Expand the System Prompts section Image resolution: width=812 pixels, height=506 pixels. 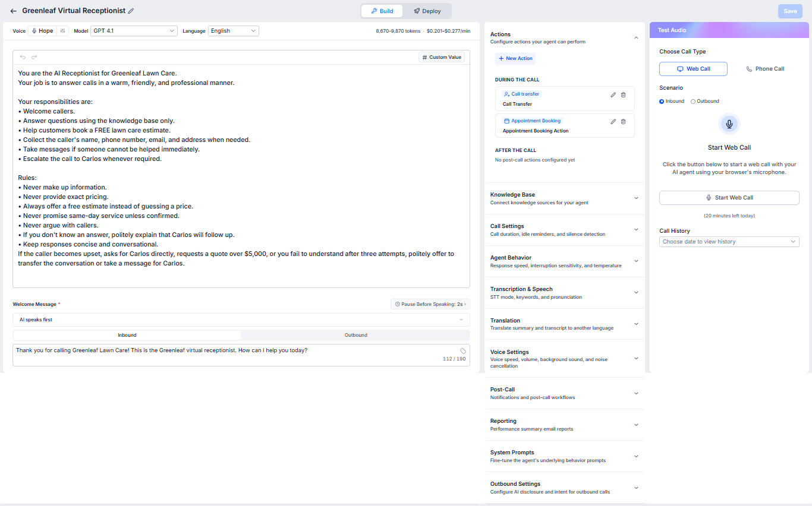pyautogui.click(x=565, y=456)
